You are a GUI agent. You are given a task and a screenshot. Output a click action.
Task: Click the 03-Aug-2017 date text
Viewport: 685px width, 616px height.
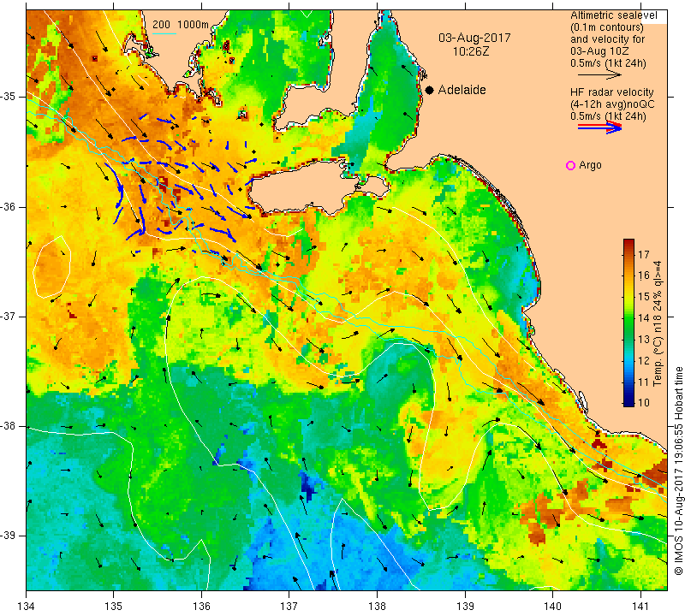pyautogui.click(x=474, y=38)
